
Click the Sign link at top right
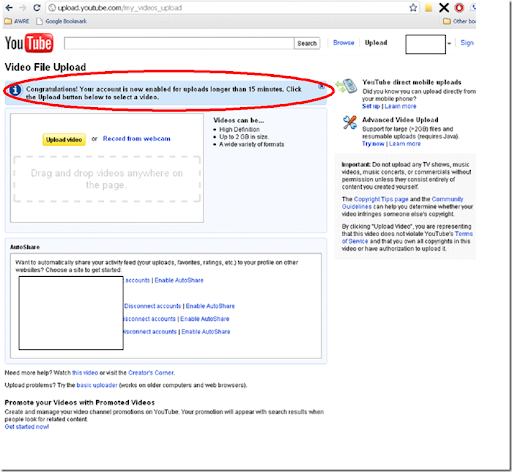467,43
